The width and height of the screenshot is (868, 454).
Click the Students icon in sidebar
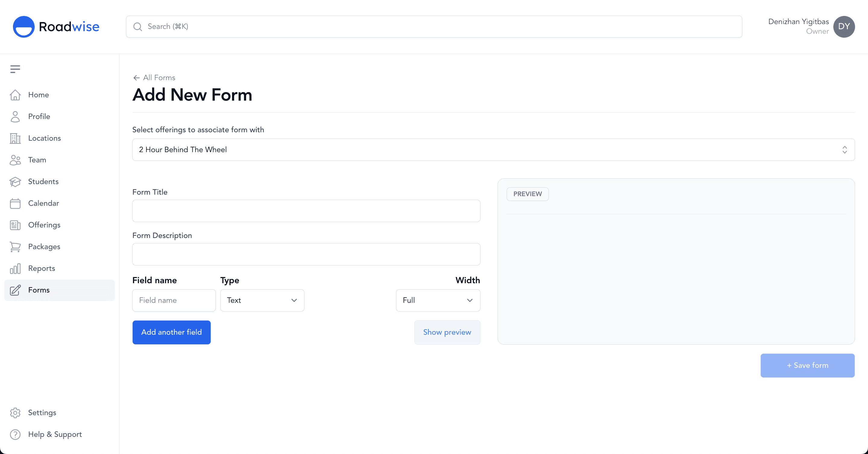(15, 181)
